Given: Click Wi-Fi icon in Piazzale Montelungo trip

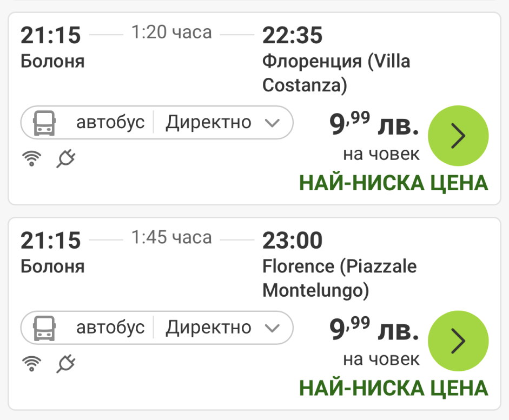Looking at the screenshot, I should coord(31,363).
